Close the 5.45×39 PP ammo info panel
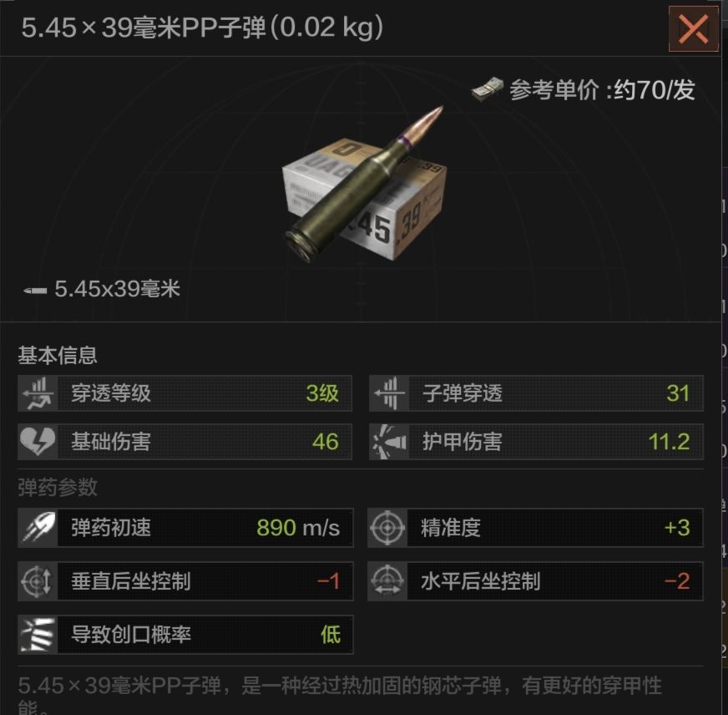The image size is (728, 715). 693,28
